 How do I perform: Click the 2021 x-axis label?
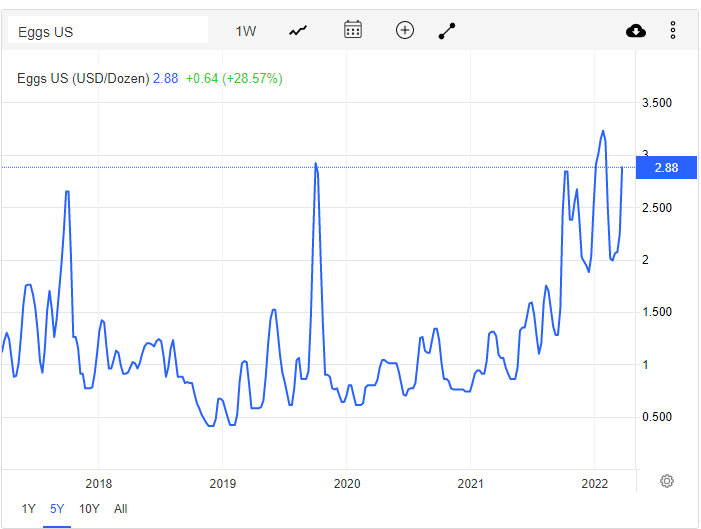pos(470,483)
